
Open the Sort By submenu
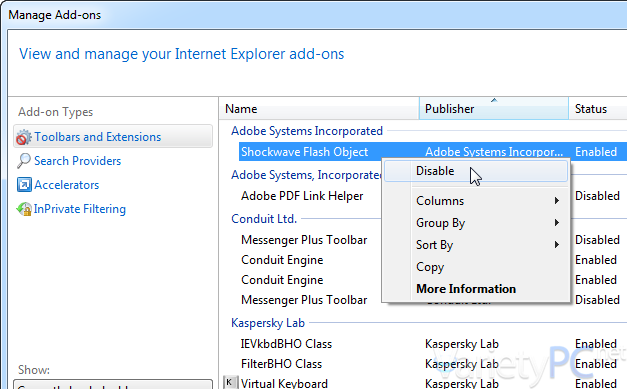pos(476,245)
